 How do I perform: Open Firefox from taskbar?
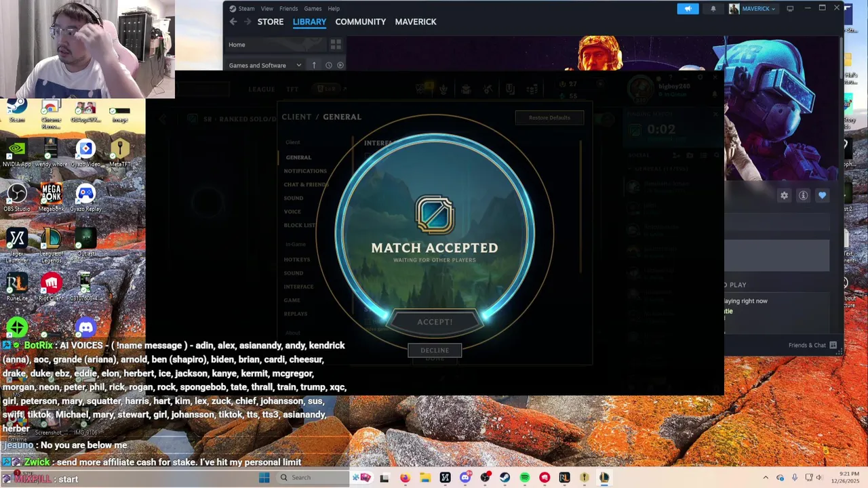coord(405,478)
